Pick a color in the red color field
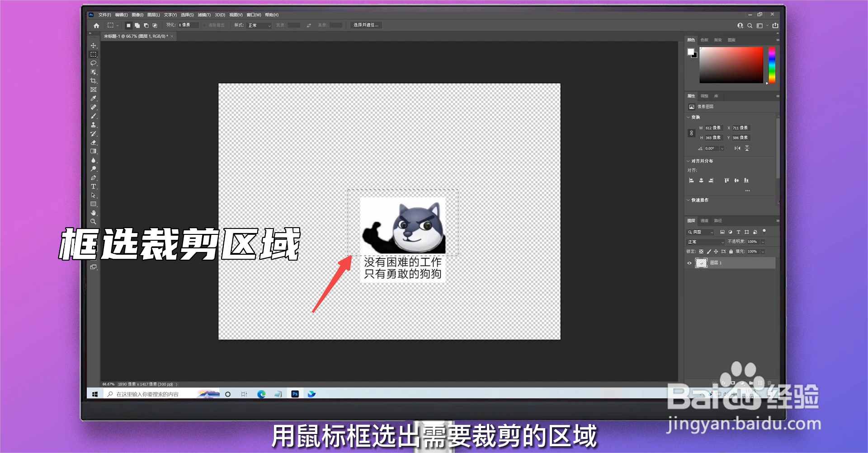This screenshot has width=868, height=453. click(x=731, y=65)
